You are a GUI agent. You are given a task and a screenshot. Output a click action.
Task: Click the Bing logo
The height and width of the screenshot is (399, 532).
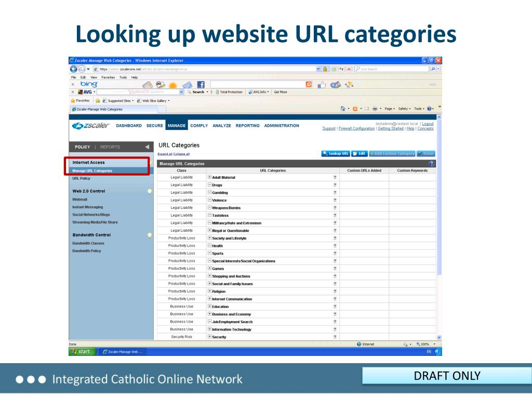coord(89,84)
